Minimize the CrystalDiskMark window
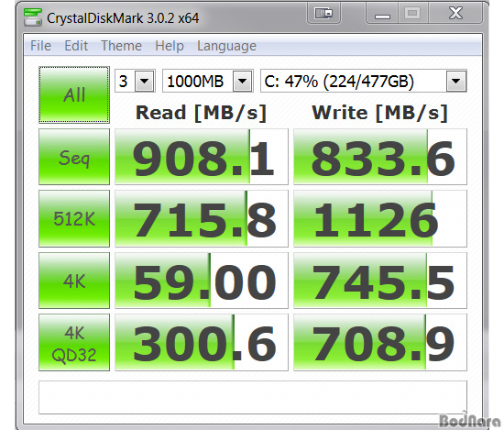 (382, 13)
